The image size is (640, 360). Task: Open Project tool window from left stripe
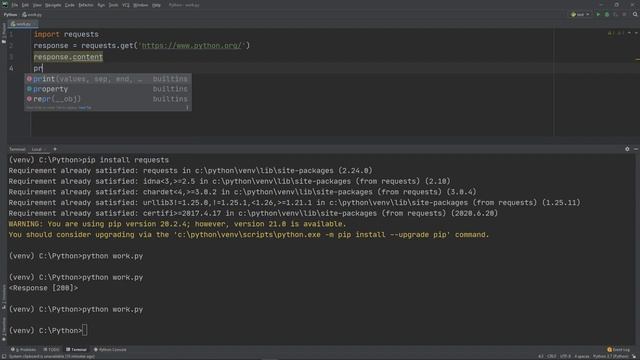coord(4,33)
